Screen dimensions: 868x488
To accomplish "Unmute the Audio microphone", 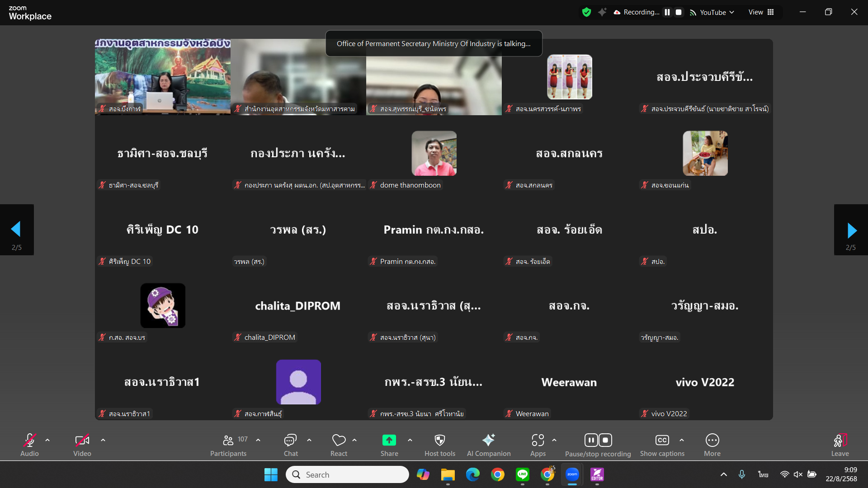I will pos(29,441).
